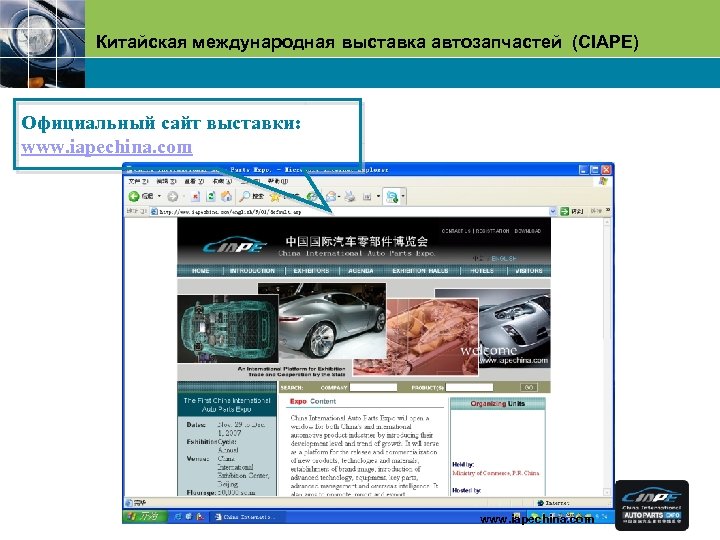720x540 pixels.
Task: Click EXHIBITION HALLS in the navigation bar
Action: pos(420,271)
